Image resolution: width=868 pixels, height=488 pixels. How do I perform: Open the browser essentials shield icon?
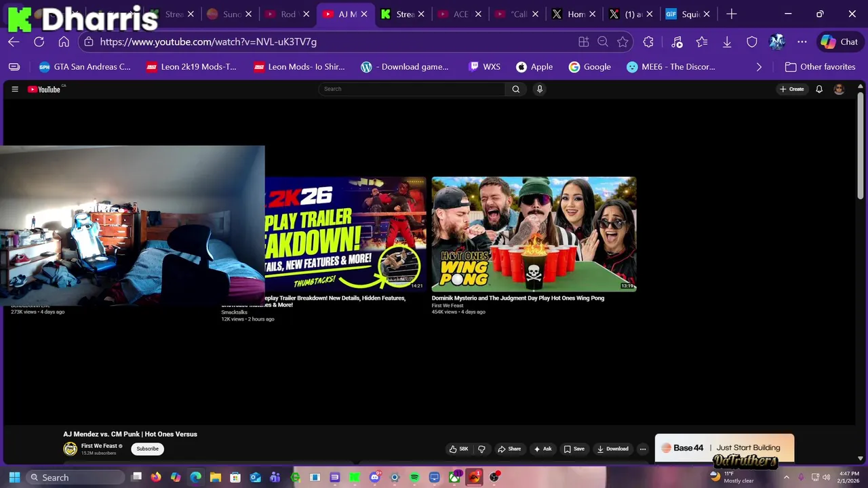[x=752, y=42]
